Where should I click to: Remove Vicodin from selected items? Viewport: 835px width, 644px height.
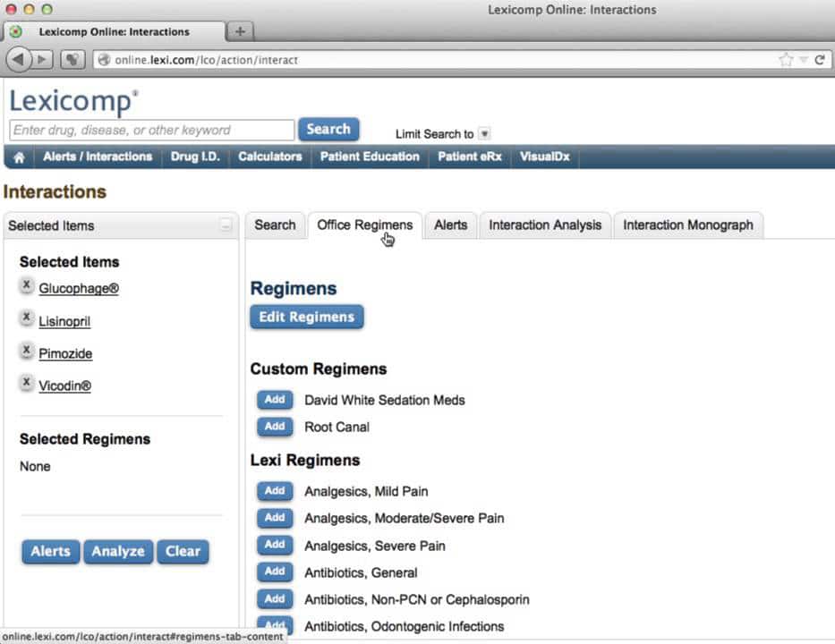26,382
